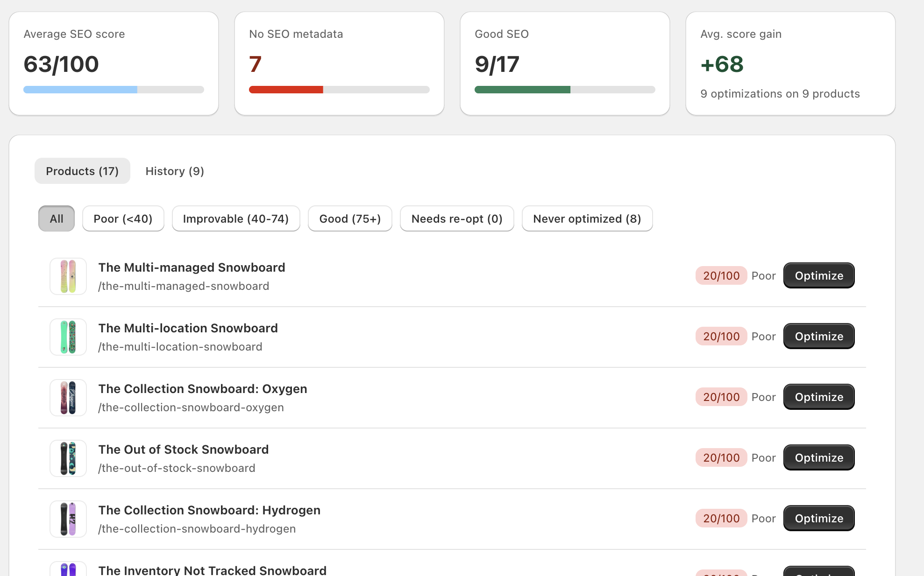Open Out of Stock Snowboard thumbnail
The height and width of the screenshot is (576, 924).
point(68,458)
